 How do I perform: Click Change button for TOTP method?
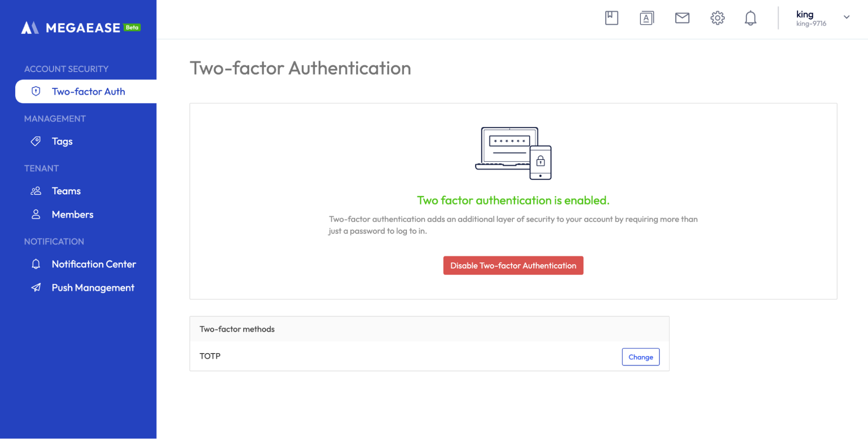coord(640,357)
